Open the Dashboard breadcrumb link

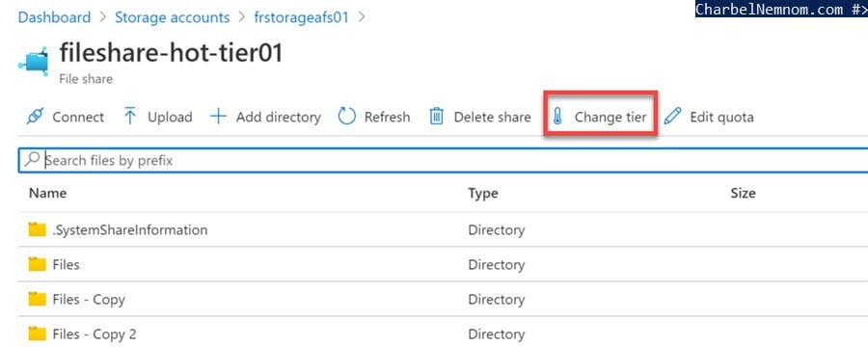coord(54,17)
